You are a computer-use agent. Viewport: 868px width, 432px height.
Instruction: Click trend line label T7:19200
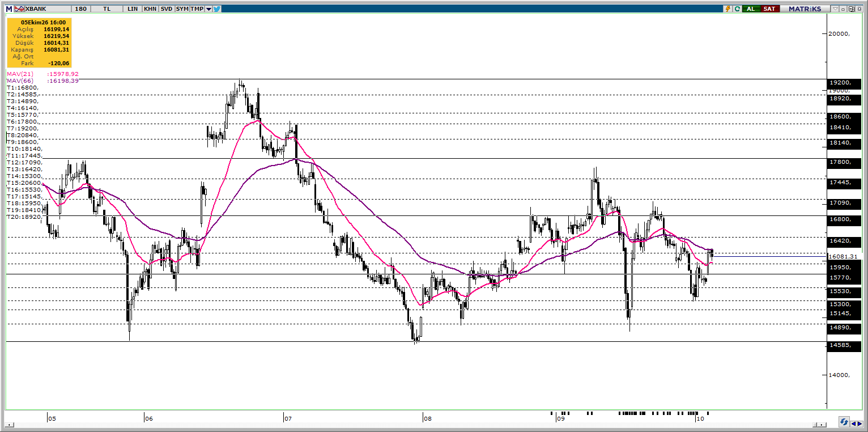23,128
